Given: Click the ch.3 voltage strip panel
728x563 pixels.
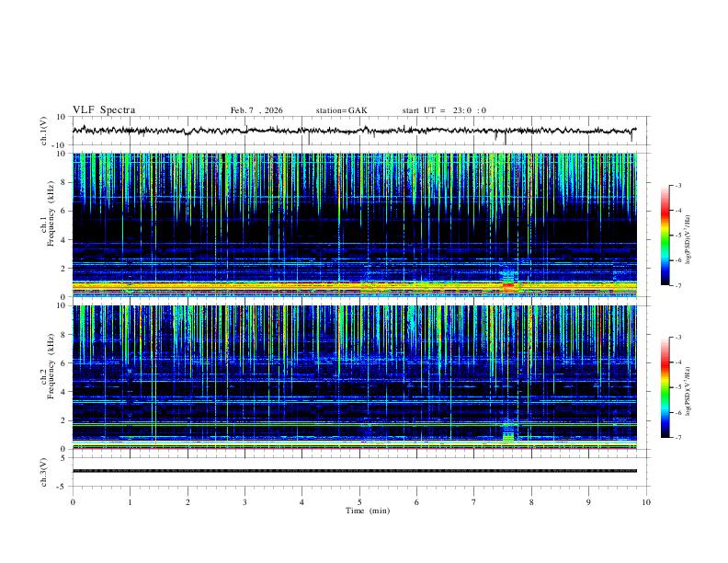Looking at the screenshot, I should (x=360, y=472).
